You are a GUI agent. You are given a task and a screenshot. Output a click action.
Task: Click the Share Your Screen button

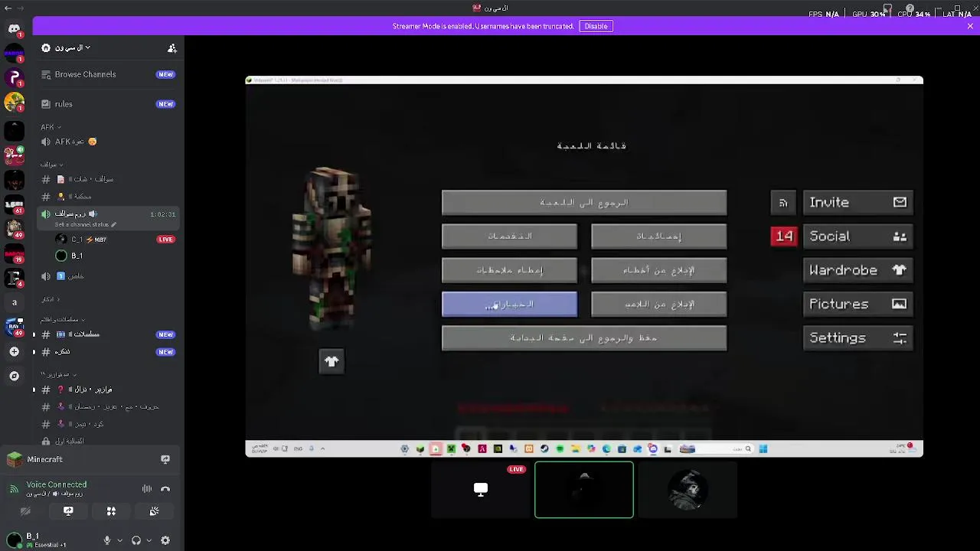coord(68,511)
